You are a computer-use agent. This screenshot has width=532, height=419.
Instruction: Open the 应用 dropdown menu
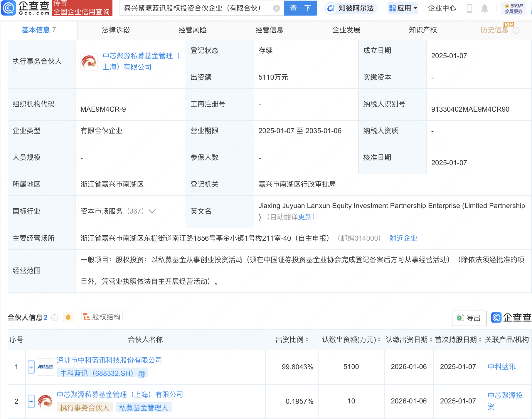click(403, 8)
